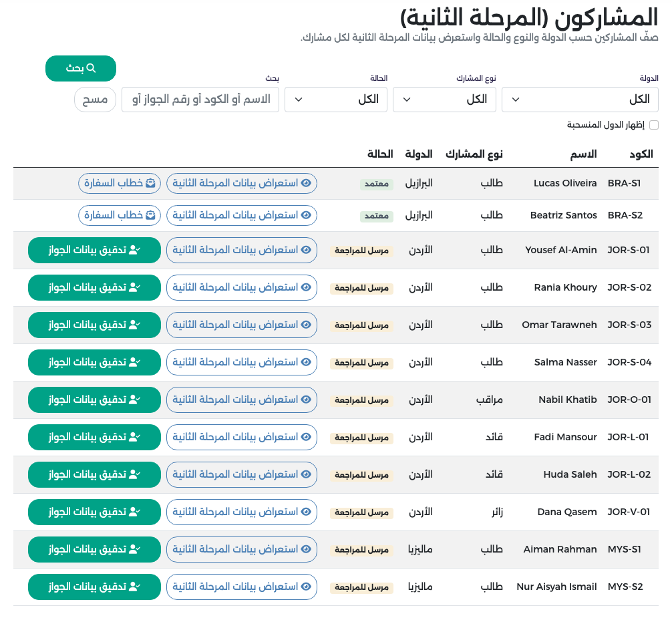Image resolution: width=672 pixels, height=622 pixels.
Task: Click the page title المشاركون (المرحلة الثانية)
Action: click(529, 17)
